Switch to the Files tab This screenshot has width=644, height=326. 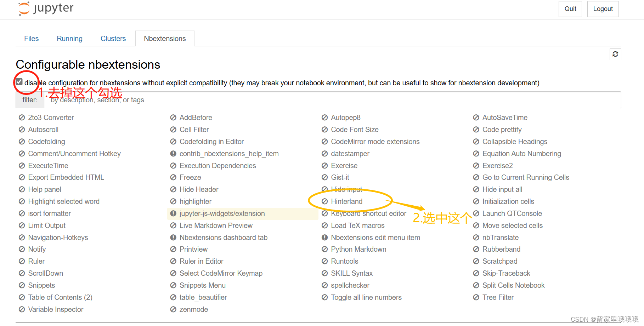[32, 39]
